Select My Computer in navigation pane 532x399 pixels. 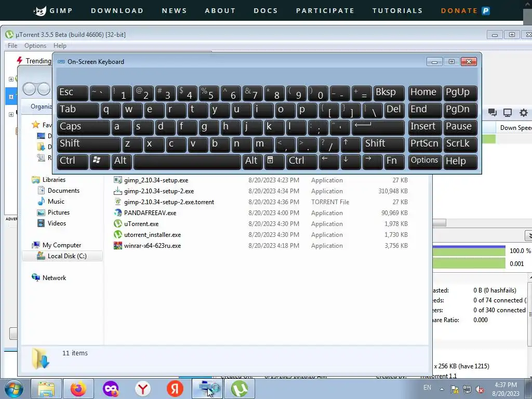point(62,245)
